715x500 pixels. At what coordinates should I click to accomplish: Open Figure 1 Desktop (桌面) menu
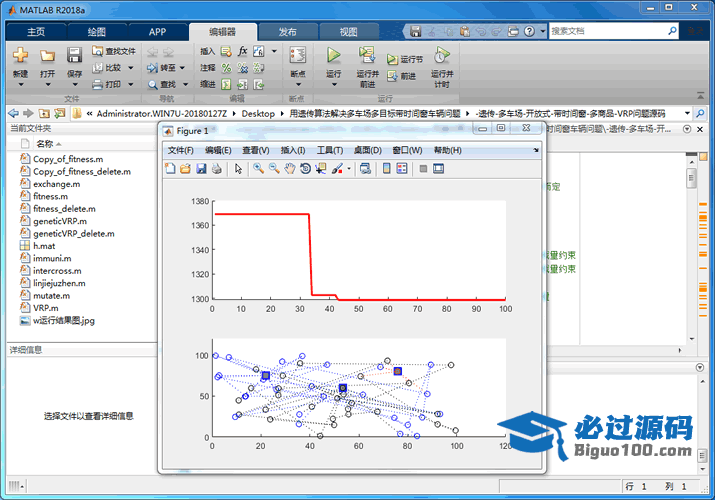[x=368, y=150]
